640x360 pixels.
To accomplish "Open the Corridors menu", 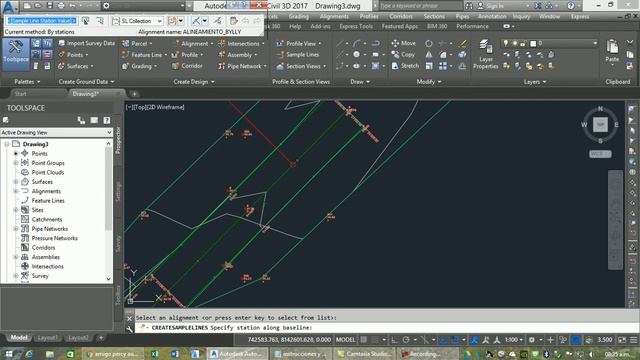I will 401,16.
